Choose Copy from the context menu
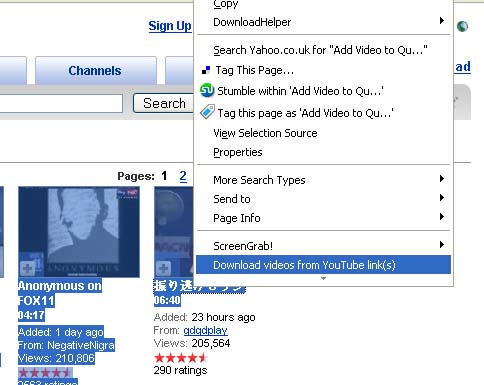 [323, 5]
